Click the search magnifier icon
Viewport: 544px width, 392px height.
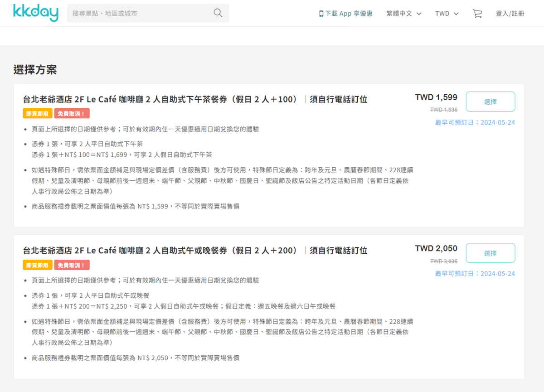(218, 13)
